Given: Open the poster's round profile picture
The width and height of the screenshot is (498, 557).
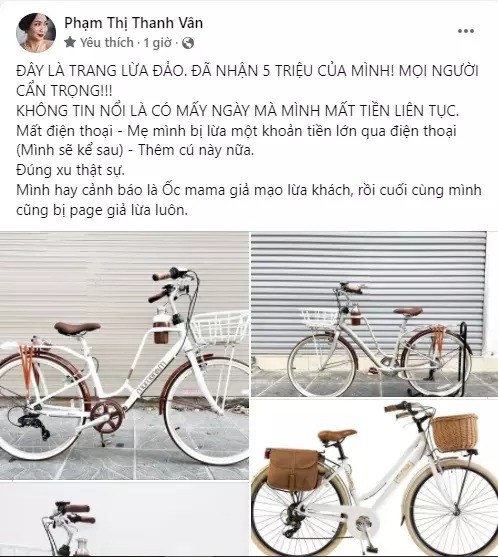Looking at the screenshot, I should 36,33.
